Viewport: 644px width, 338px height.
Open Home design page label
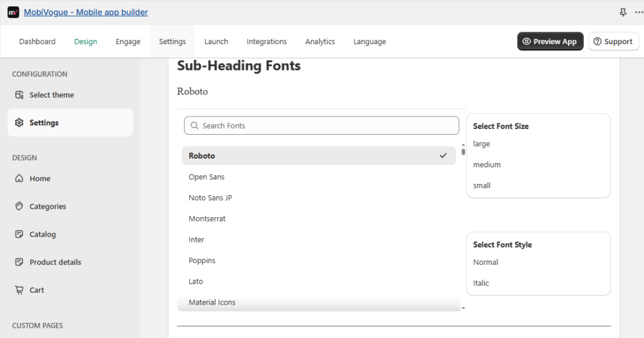coord(40,179)
